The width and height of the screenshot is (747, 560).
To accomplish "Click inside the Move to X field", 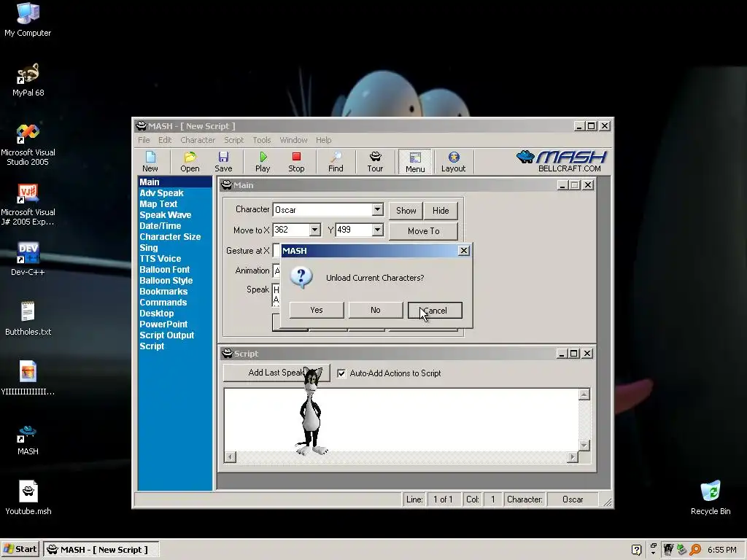I will pos(291,230).
